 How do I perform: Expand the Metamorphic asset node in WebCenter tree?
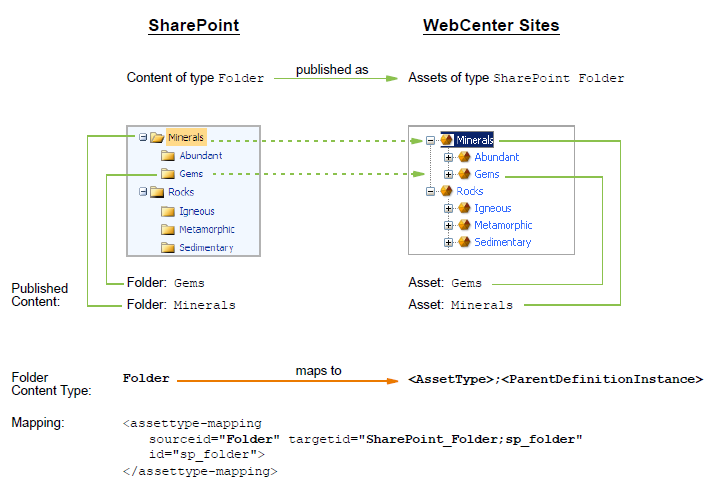tap(448, 226)
